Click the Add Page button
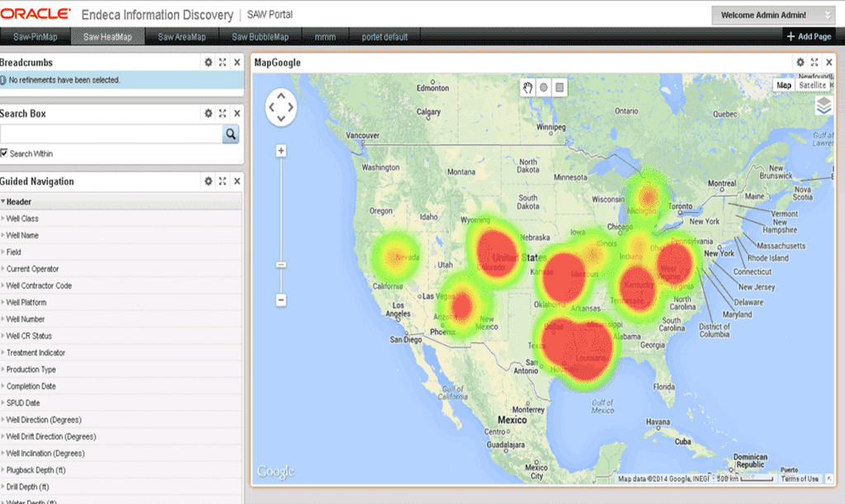The width and height of the screenshot is (845, 504). click(x=809, y=36)
